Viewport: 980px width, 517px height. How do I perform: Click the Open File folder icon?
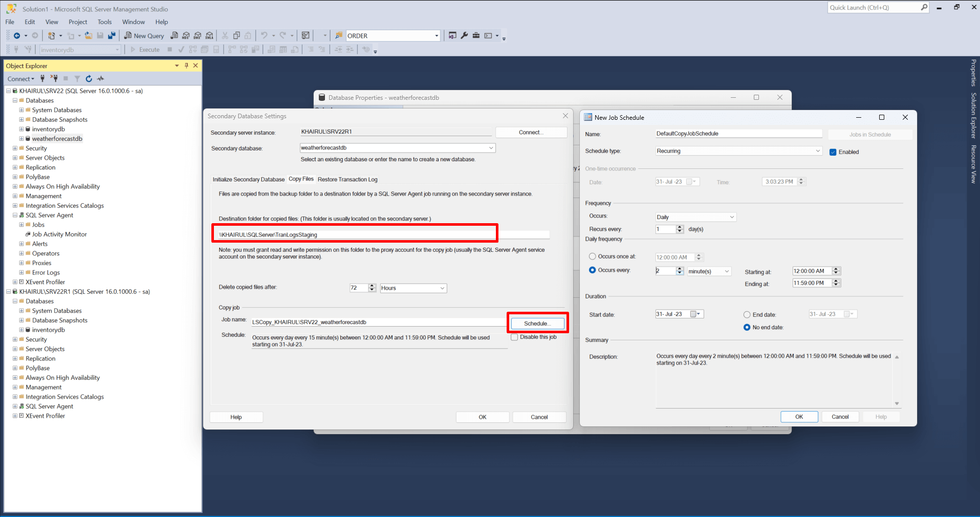pyautogui.click(x=89, y=36)
